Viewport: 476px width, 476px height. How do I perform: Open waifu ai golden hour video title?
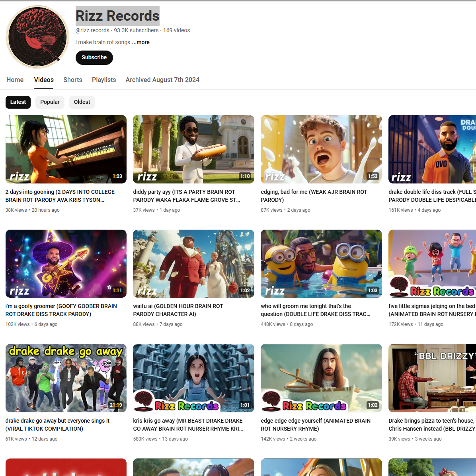(178, 310)
